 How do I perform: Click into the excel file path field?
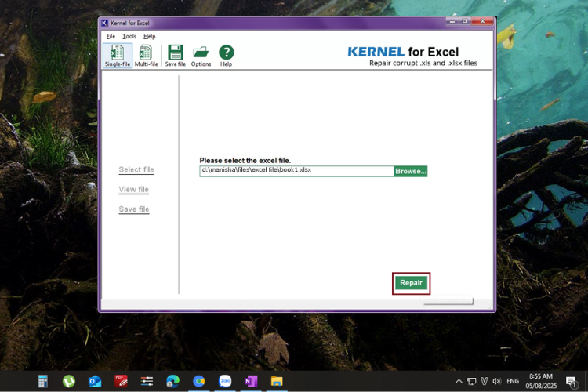[x=296, y=171]
